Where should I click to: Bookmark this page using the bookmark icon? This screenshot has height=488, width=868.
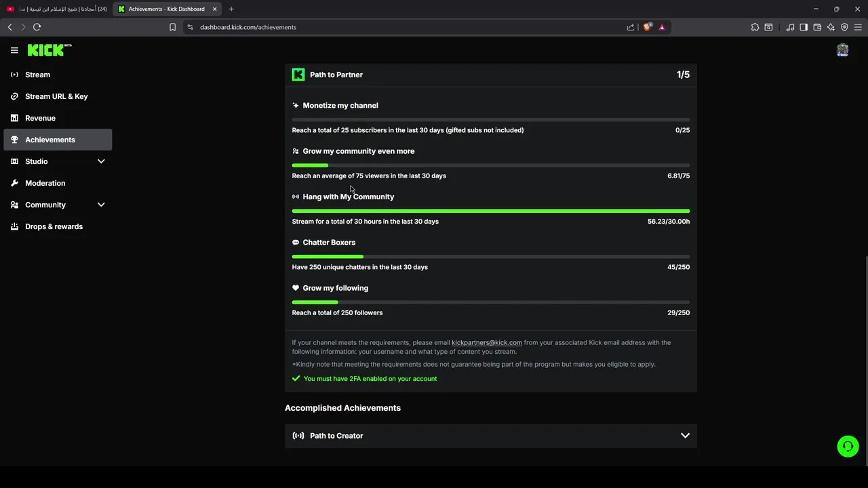(172, 27)
